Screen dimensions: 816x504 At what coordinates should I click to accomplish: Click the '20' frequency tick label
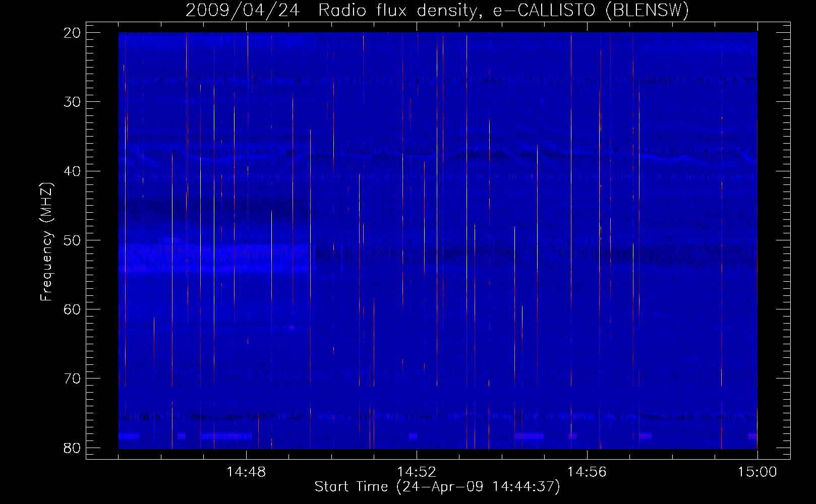pyautogui.click(x=73, y=33)
